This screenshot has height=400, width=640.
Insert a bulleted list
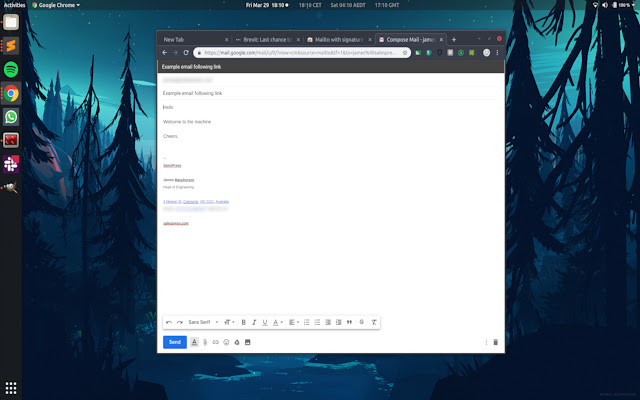317,322
